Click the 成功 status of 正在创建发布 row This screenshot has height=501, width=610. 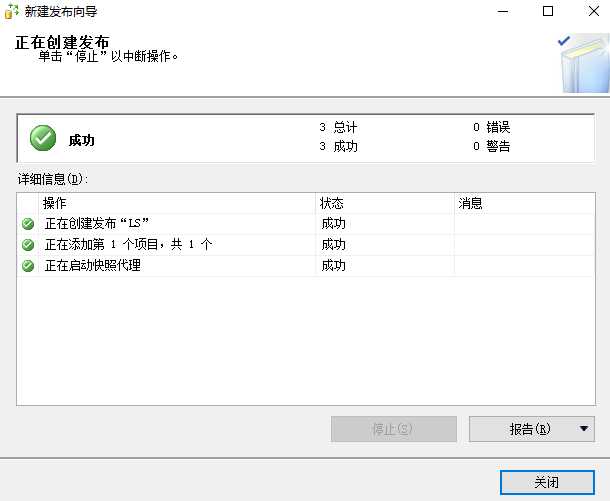pos(333,224)
